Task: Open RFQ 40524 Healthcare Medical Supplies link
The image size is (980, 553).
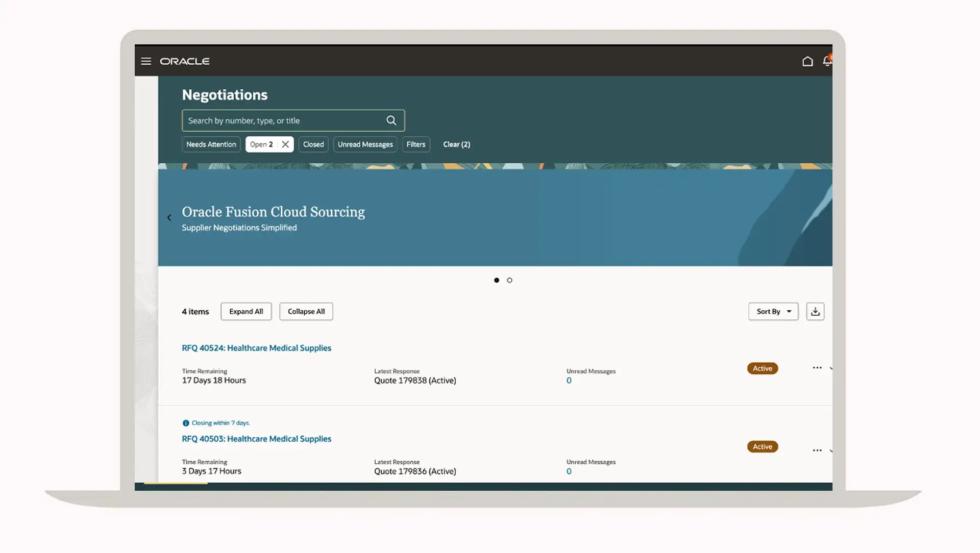Action: point(256,348)
